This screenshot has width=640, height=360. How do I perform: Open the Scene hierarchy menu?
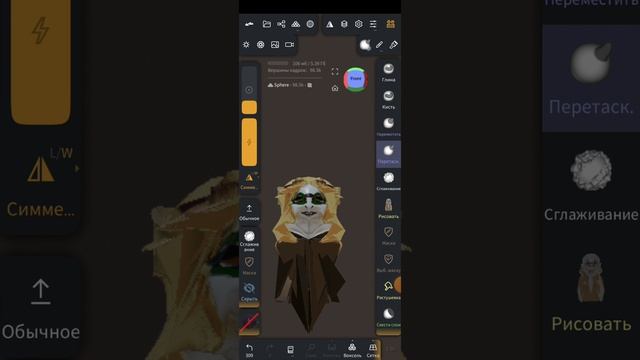pyautogui.click(x=281, y=24)
